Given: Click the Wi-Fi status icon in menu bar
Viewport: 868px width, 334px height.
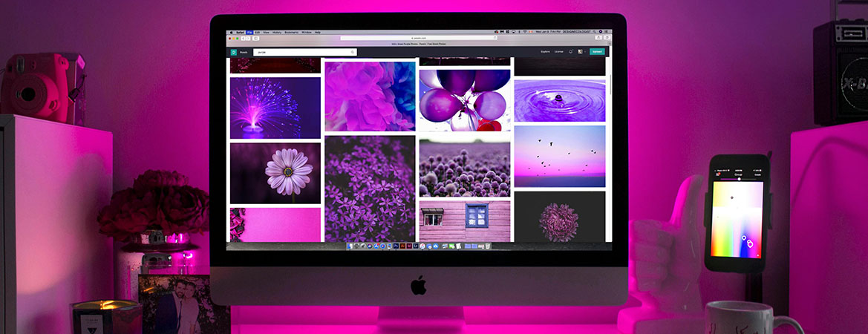Looking at the screenshot, I should tap(525, 31).
